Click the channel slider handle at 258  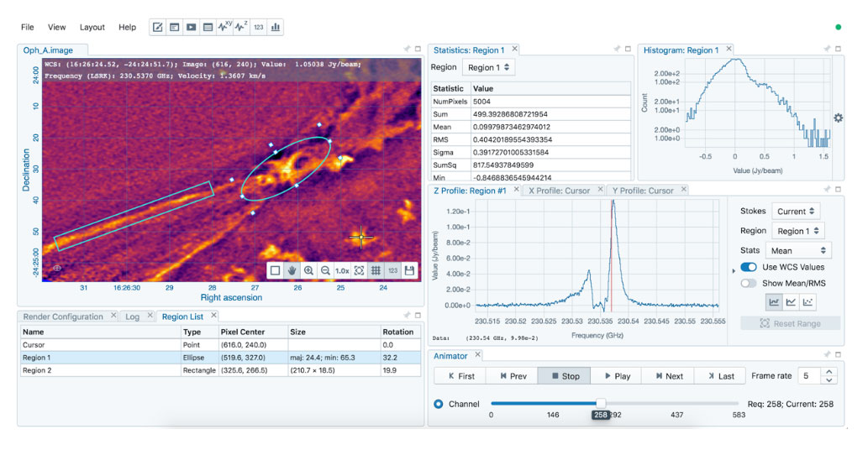point(601,404)
